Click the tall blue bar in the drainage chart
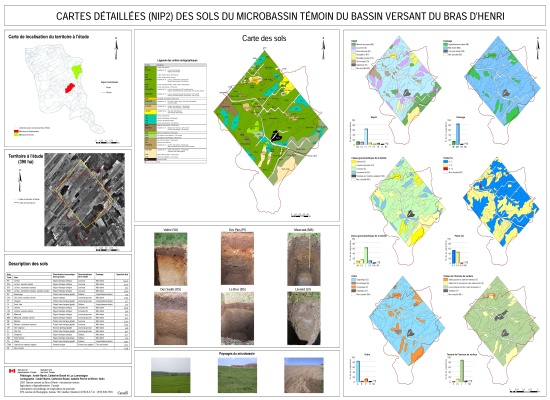This screenshot has width=550, height=400. pyautogui.click(x=458, y=134)
